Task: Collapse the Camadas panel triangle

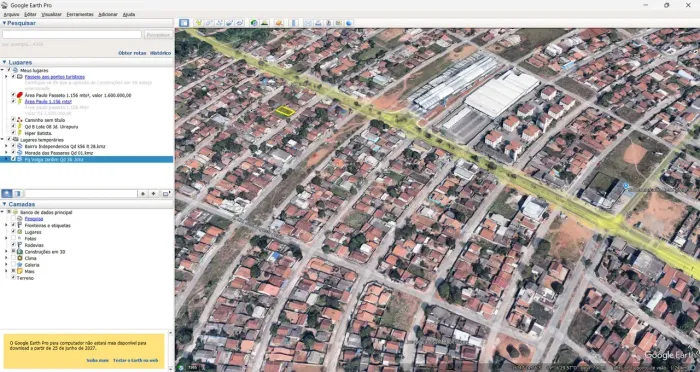Action: (x=4, y=204)
